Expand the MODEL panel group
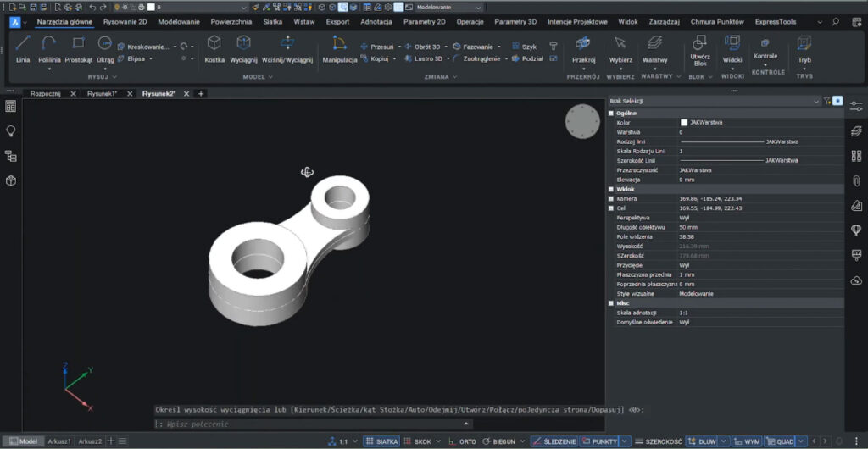868x449 pixels. (258, 77)
